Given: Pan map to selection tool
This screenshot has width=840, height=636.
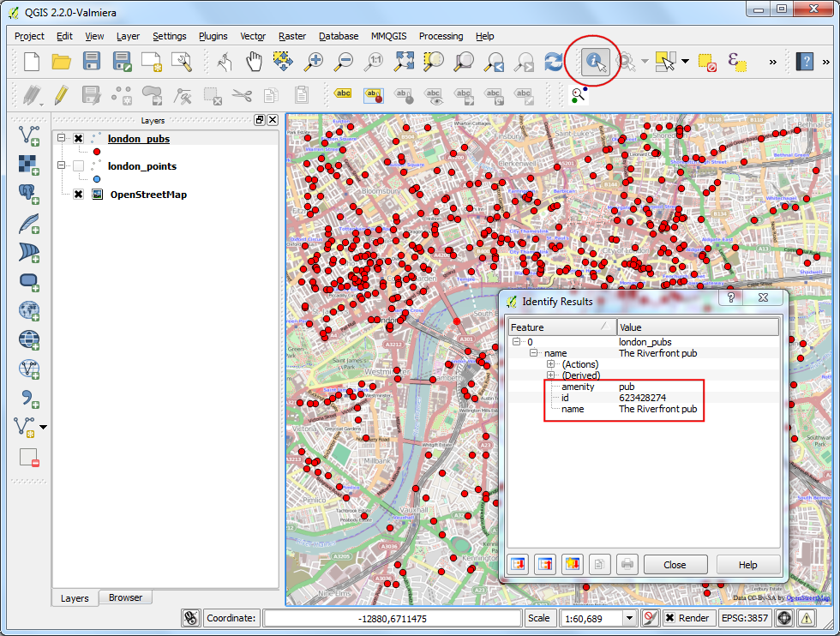Looking at the screenshot, I should pos(283,61).
